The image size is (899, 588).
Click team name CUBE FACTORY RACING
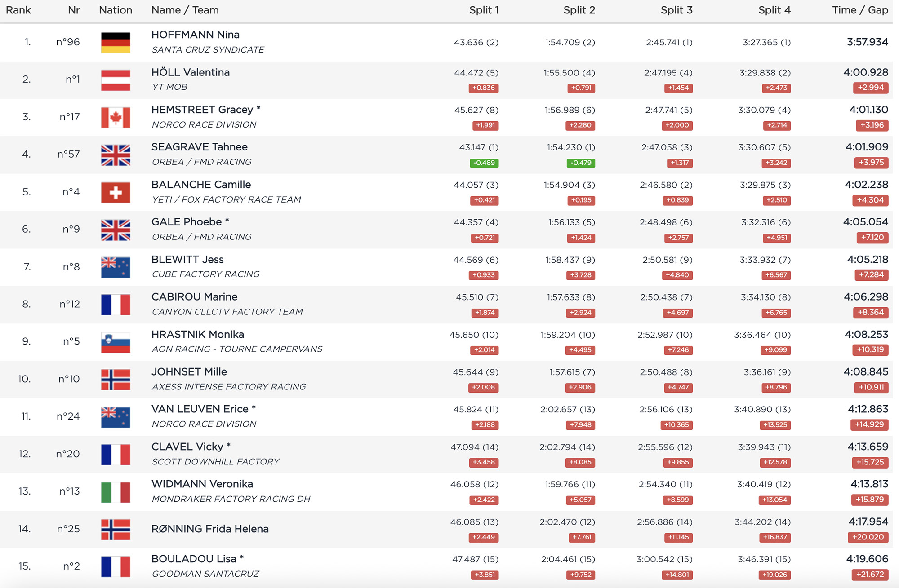(x=206, y=274)
